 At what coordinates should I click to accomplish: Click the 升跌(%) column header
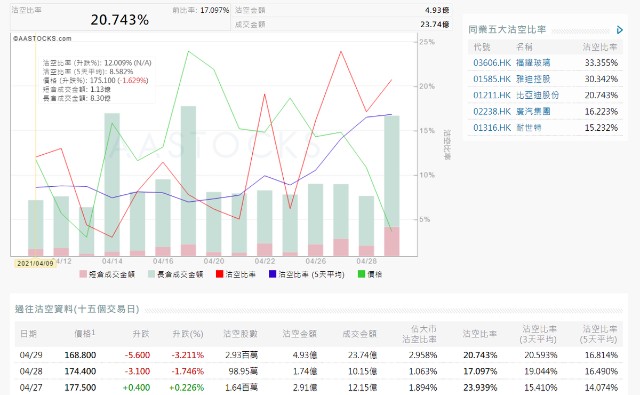(188, 334)
